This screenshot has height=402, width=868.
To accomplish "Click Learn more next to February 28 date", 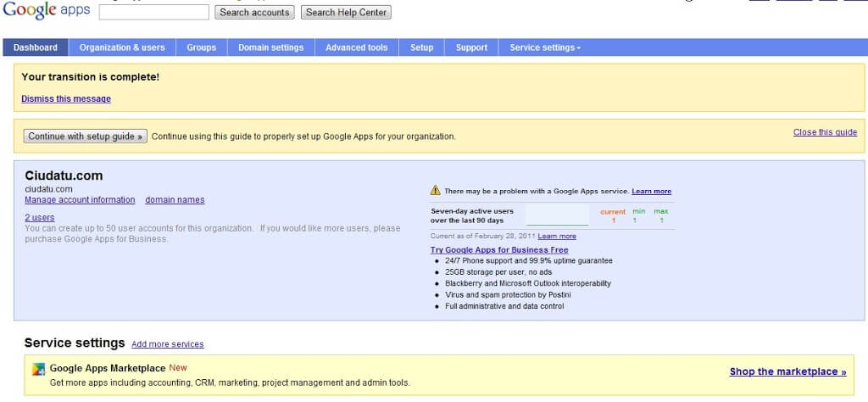I will 557,237.
